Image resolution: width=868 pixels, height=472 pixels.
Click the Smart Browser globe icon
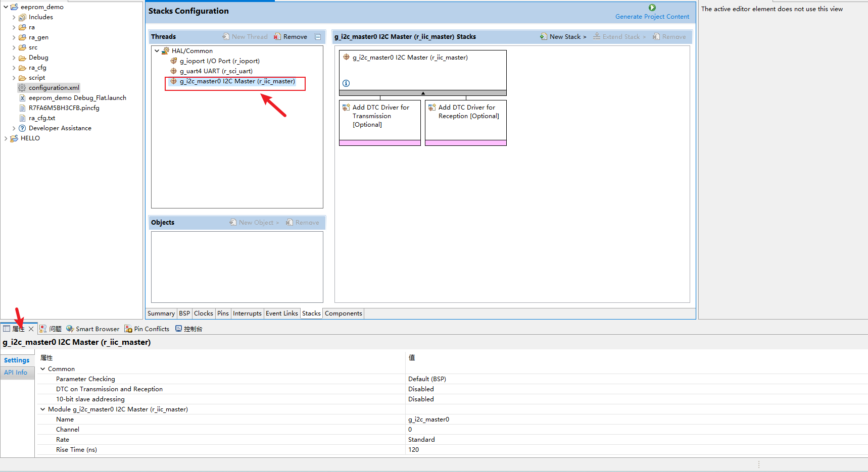[70, 329]
